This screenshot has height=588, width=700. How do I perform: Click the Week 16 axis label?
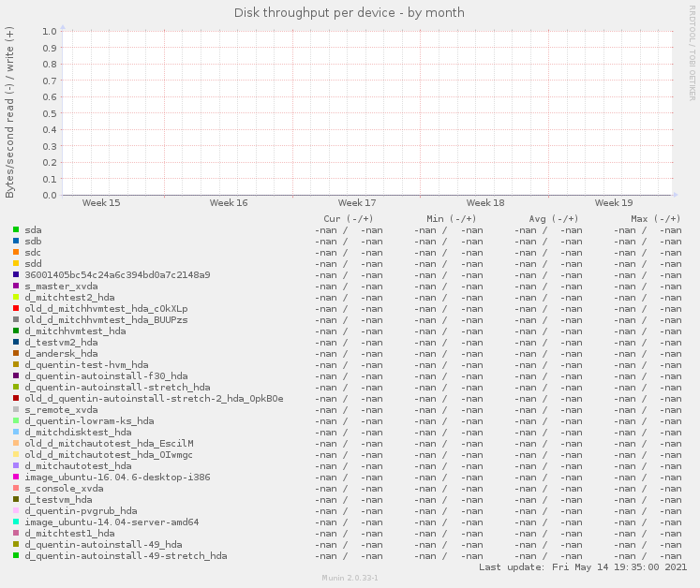[229, 202]
